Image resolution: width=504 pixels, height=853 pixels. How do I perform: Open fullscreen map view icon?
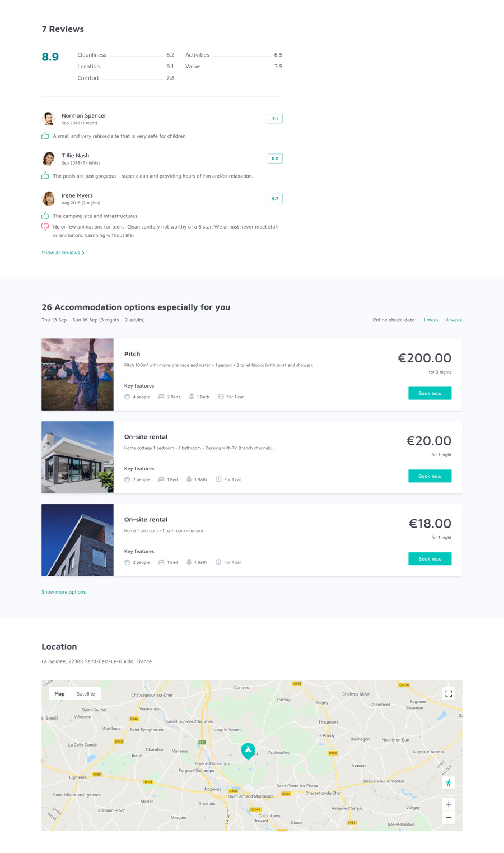tap(449, 693)
